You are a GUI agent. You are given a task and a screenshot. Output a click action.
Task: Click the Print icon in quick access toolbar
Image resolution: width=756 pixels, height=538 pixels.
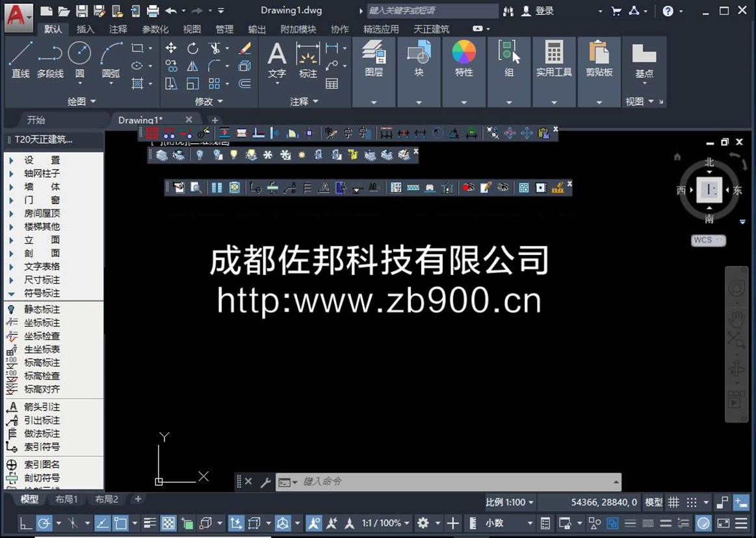153,10
